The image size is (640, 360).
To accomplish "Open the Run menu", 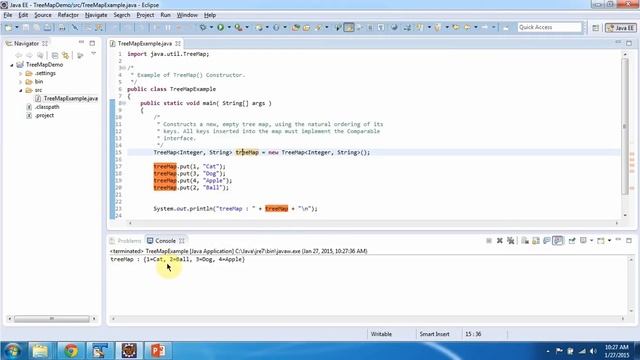I will [165, 15].
